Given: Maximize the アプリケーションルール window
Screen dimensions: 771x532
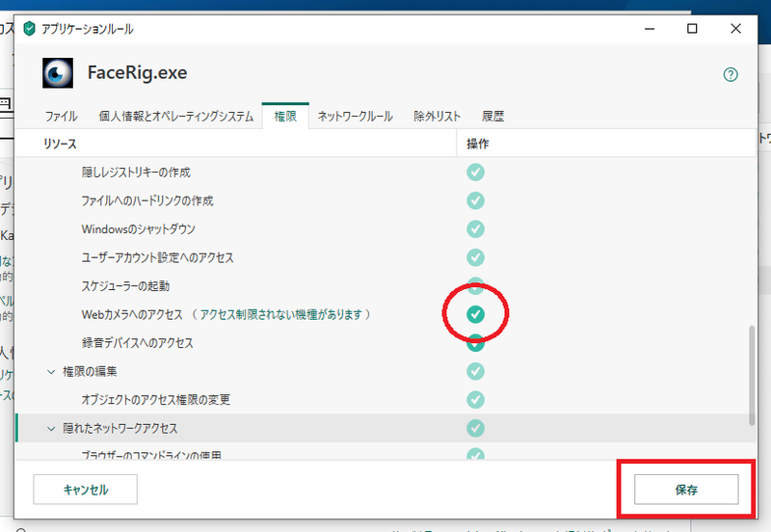Looking at the screenshot, I should point(692,29).
